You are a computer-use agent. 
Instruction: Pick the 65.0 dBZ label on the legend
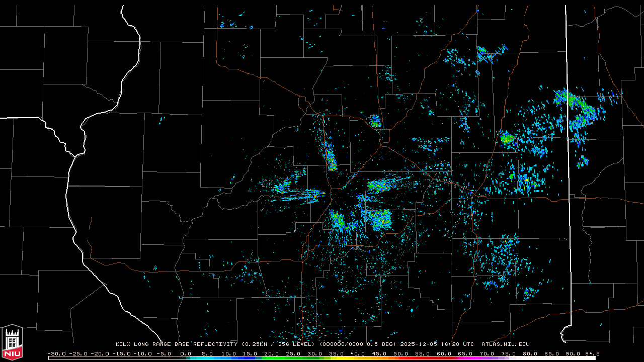(x=466, y=353)
